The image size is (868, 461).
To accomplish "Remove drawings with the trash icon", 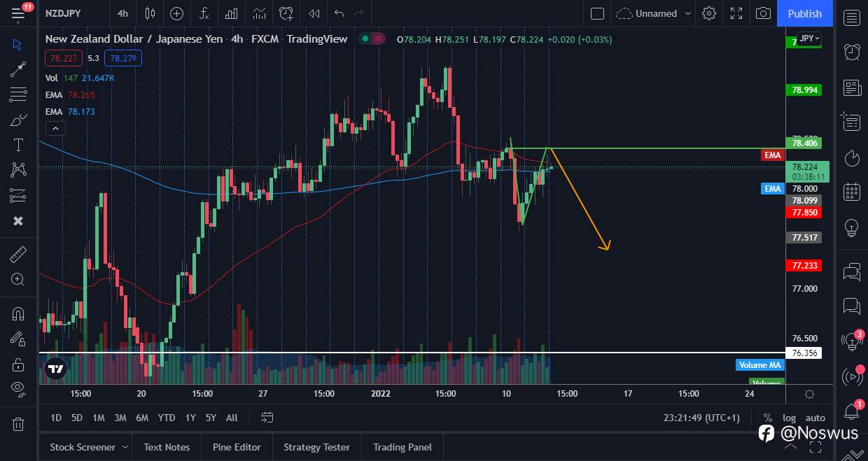I will 18,424.
